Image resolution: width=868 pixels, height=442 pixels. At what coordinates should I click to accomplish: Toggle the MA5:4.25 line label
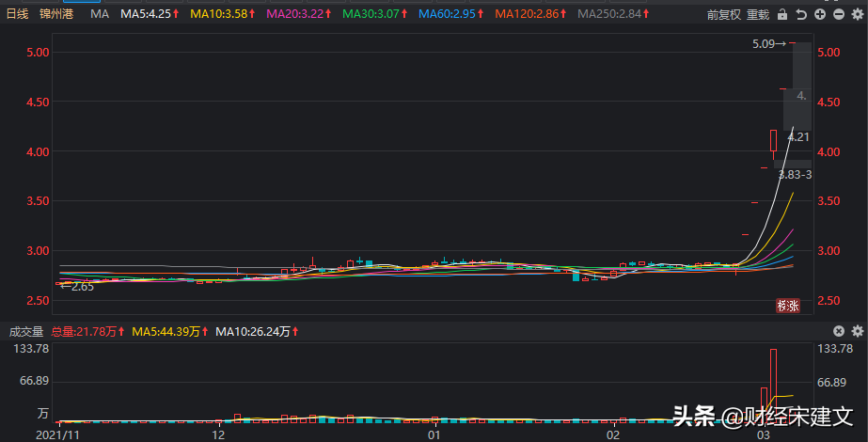[x=150, y=14]
